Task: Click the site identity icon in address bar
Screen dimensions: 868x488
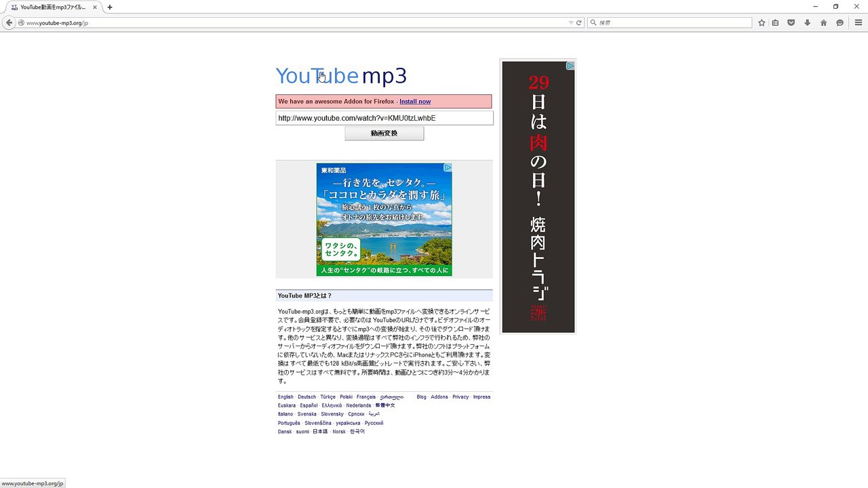Action: tap(21, 22)
